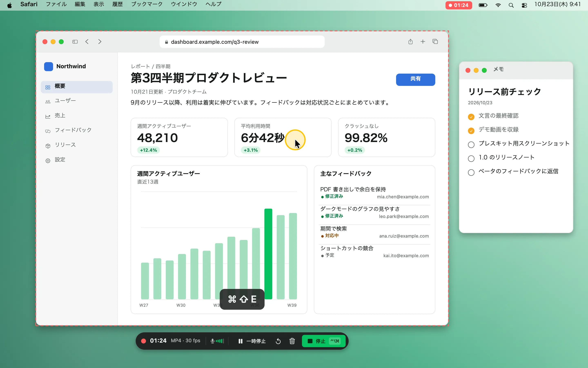Click the +3.1% change badge
The image size is (588, 368).
tap(251, 150)
